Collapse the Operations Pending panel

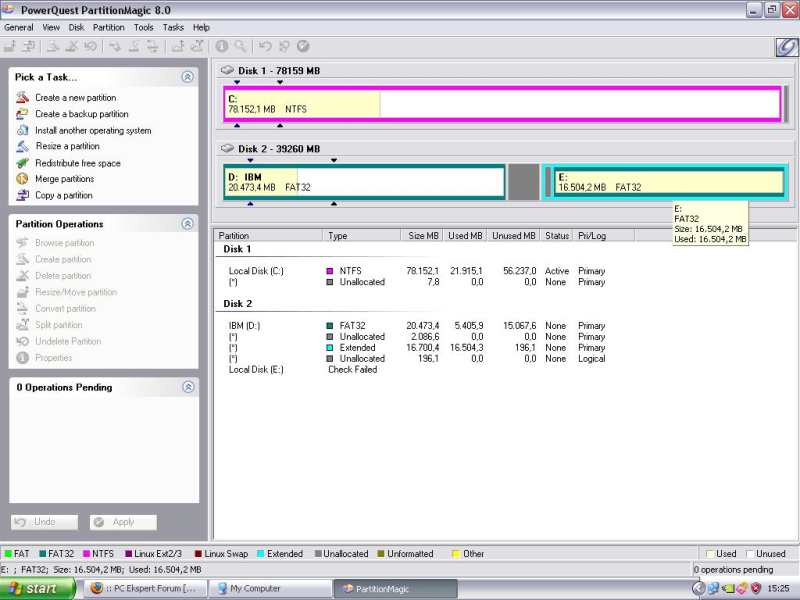[187, 387]
